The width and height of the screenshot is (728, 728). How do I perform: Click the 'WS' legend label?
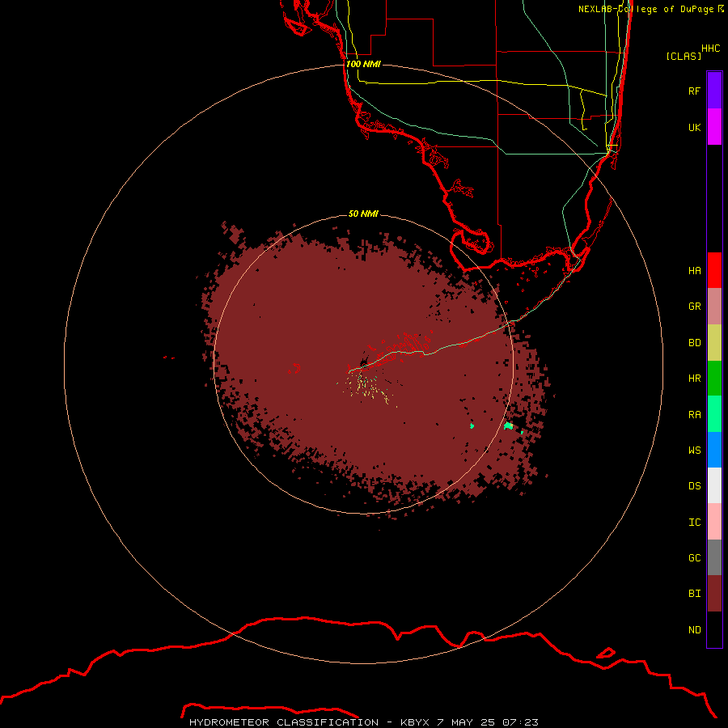[x=694, y=451]
